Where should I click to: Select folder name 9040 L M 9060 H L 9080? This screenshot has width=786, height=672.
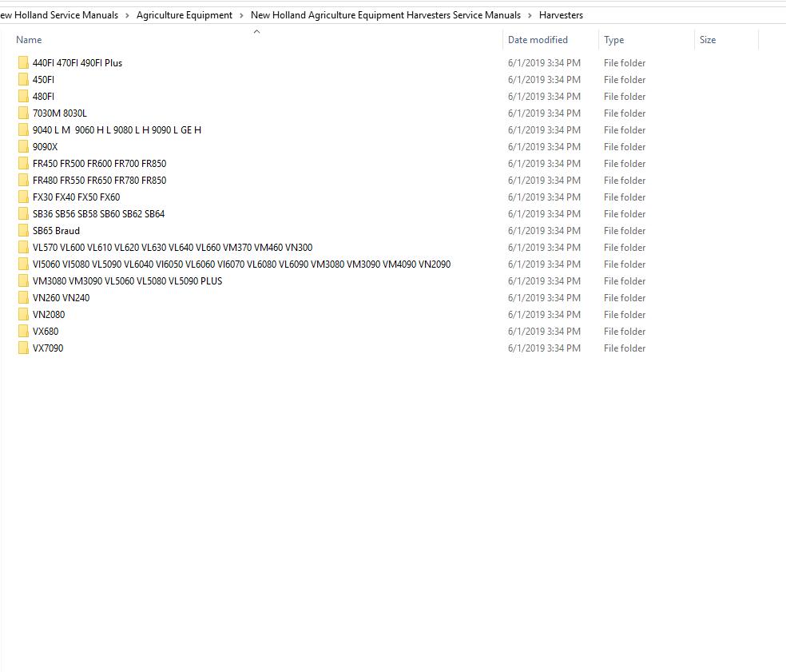[x=117, y=130]
